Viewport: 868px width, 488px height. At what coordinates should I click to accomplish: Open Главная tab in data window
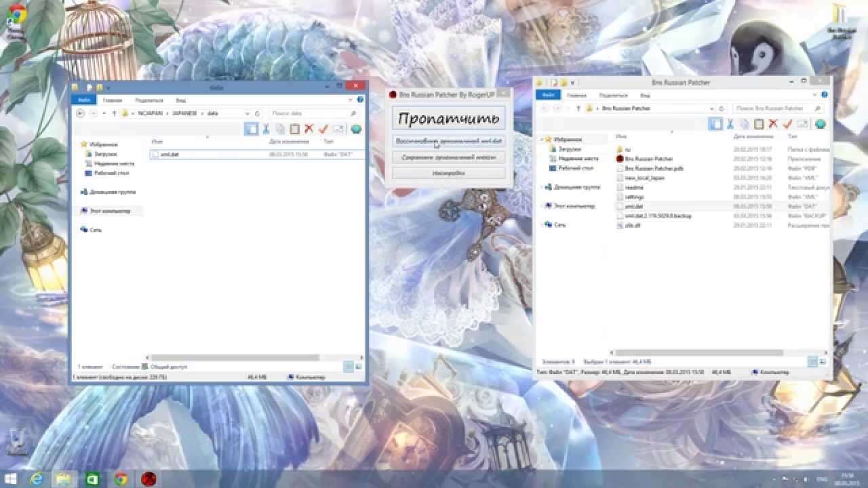(112, 100)
